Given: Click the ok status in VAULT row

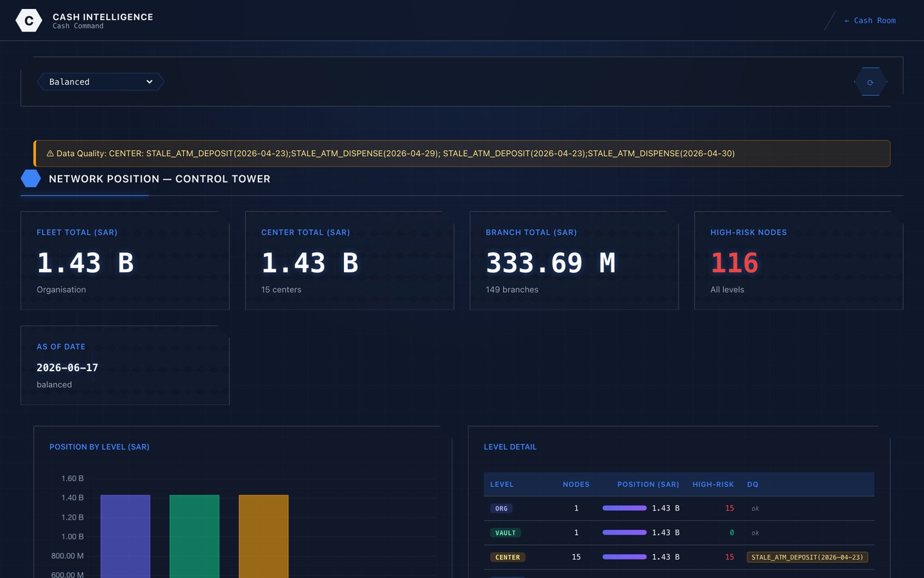Looking at the screenshot, I should 755,533.
